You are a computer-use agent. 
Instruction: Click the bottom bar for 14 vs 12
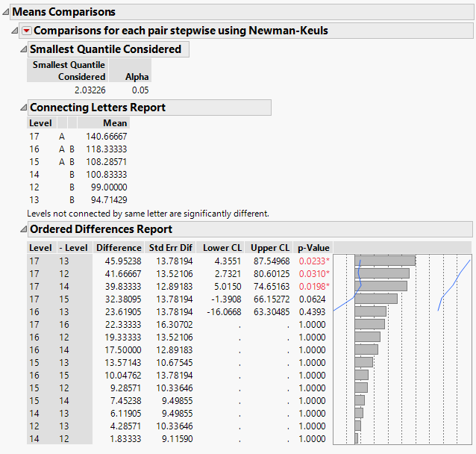357,438
